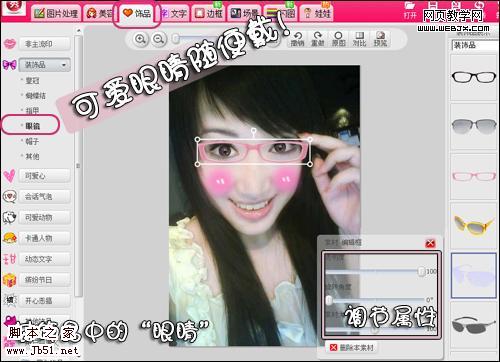Switch to the 美容 tab
The width and height of the screenshot is (500, 362).
(x=99, y=13)
